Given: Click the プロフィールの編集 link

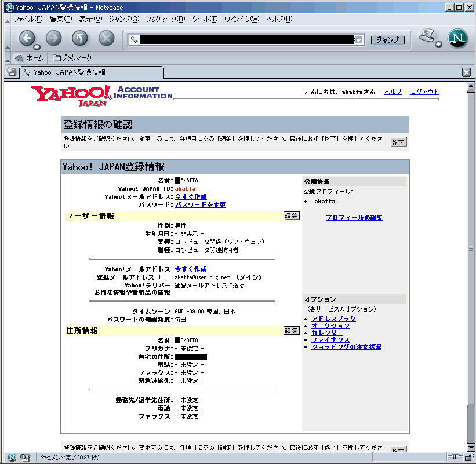Looking at the screenshot, I should click(354, 217).
